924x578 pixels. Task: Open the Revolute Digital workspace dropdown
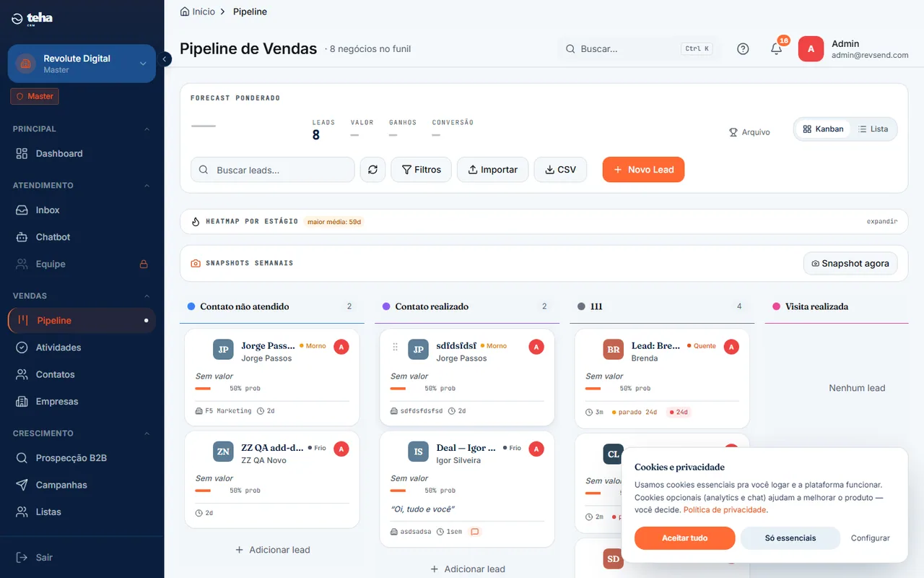tap(82, 64)
